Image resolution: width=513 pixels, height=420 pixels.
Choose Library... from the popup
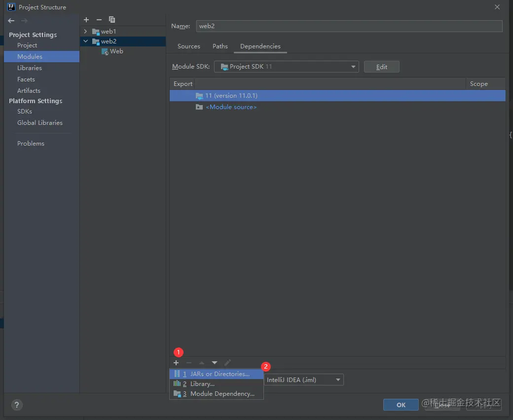coord(216,383)
